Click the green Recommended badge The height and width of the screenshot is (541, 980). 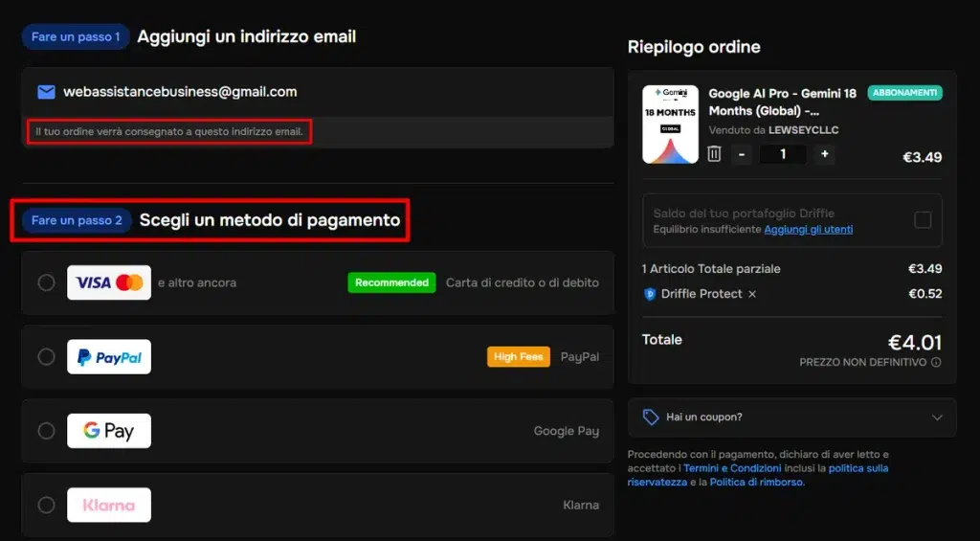[391, 282]
